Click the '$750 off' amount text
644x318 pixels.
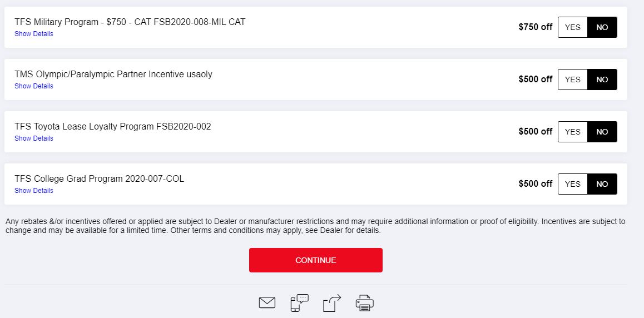tap(536, 27)
